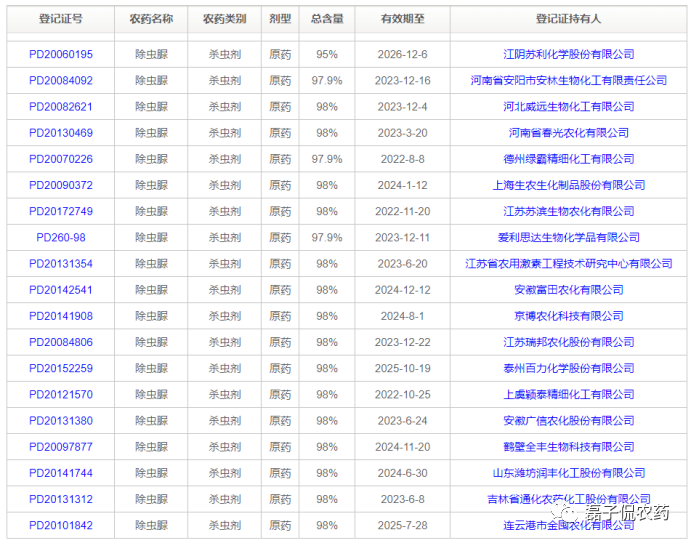Open holder 京博农化科技有限公司
Viewport: 692px width, 544px height.
click(x=568, y=316)
